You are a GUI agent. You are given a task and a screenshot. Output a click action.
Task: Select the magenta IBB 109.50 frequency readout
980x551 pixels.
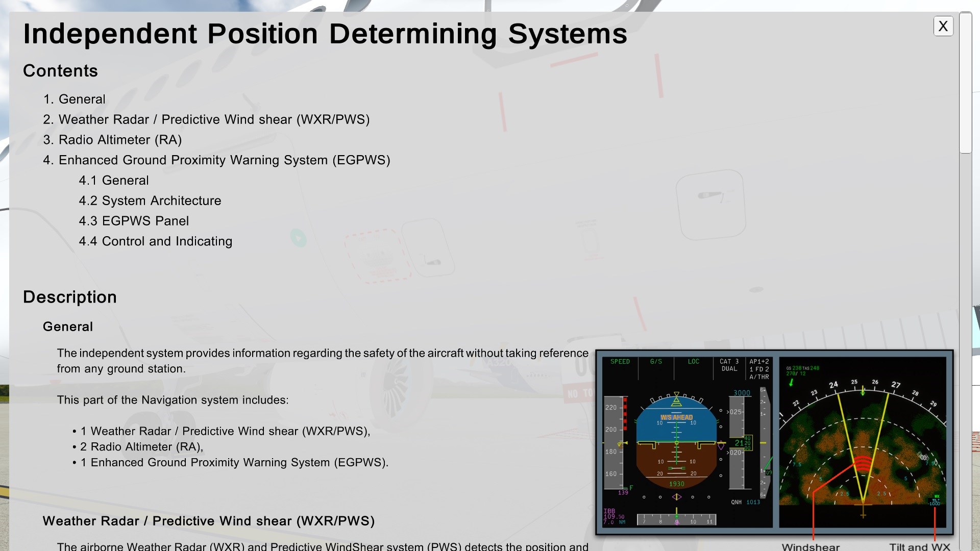612,514
